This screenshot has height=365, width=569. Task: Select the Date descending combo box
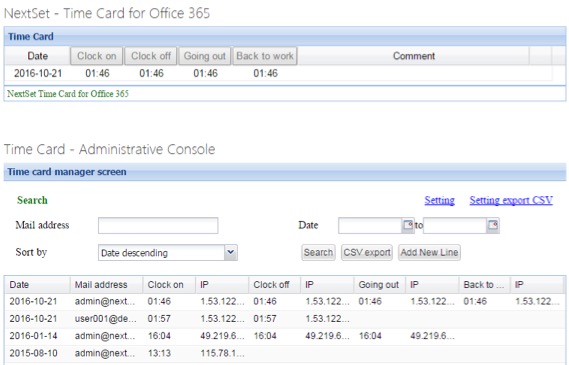[168, 253]
